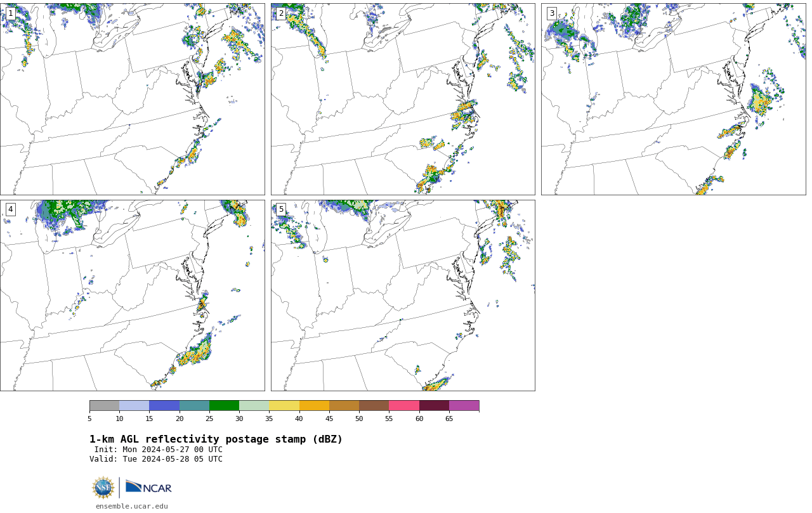Click the dark brown 50-55 dBZ swatch
The image size is (812, 513).
pyautogui.click(x=374, y=406)
